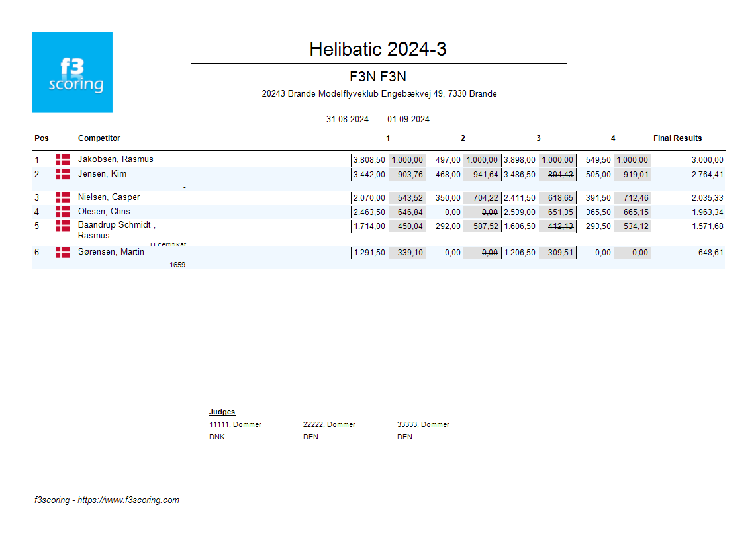Select the Helibatic 2024-3 title
The width and height of the screenshot is (756, 538).
point(378,49)
